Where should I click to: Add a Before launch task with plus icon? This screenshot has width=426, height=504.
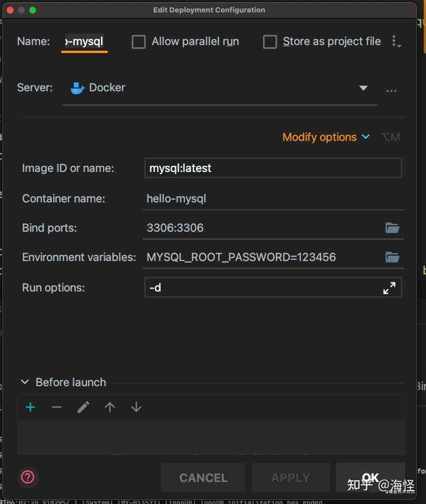[30, 407]
